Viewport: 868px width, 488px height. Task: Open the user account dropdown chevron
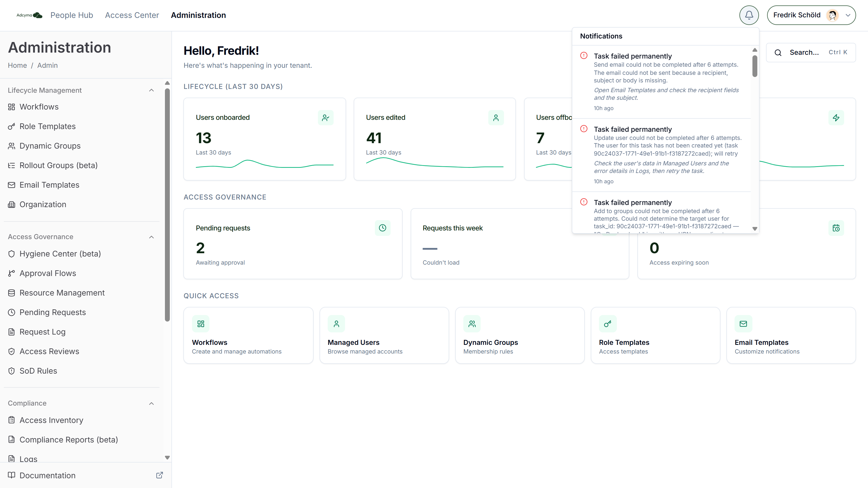pyautogui.click(x=848, y=15)
